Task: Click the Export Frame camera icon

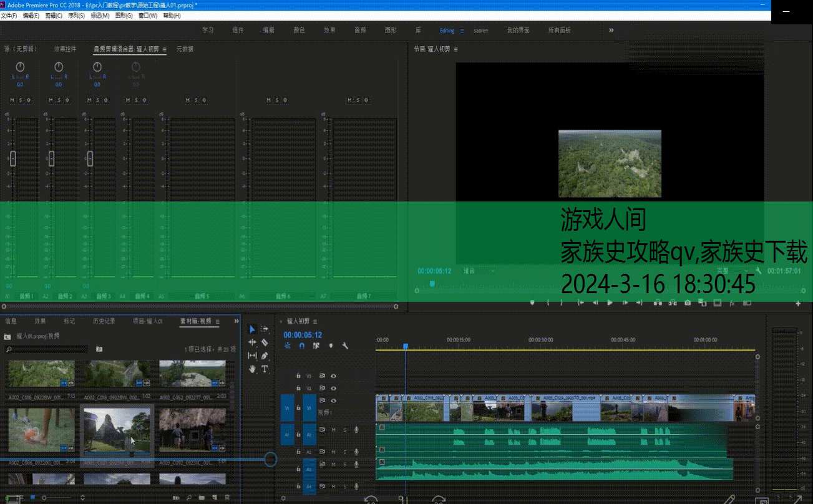Action: (687, 303)
